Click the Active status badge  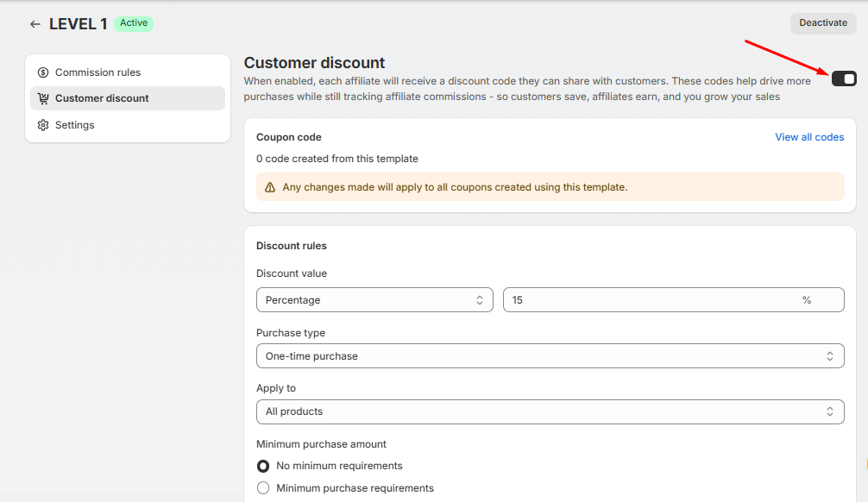[134, 23]
